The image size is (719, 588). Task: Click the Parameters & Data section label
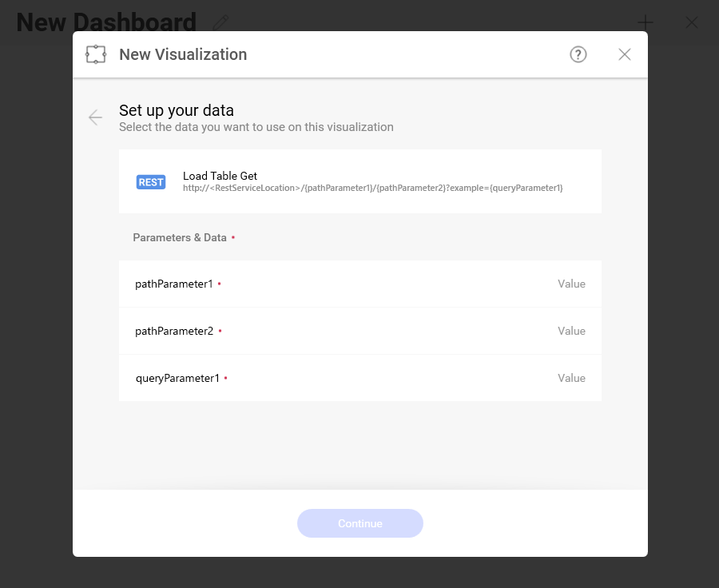[180, 237]
